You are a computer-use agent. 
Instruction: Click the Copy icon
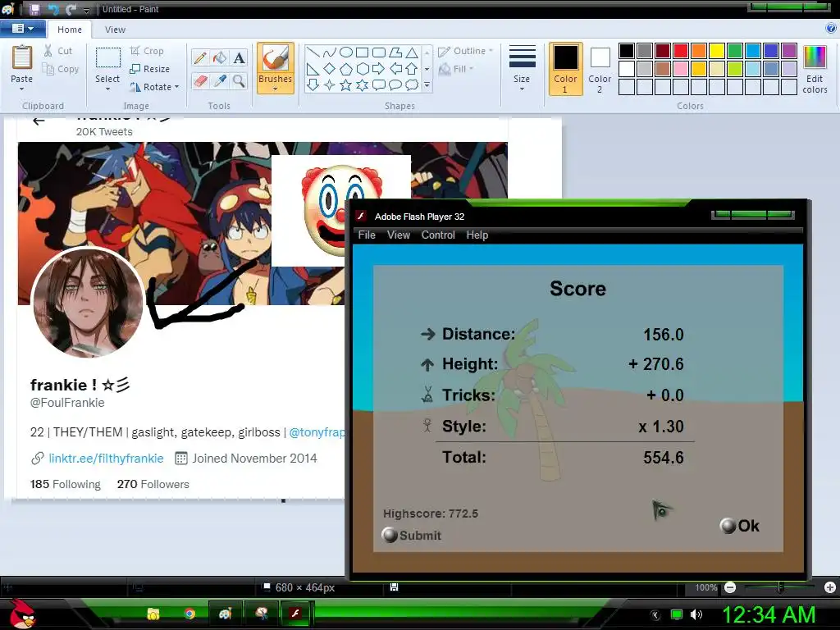coord(48,69)
